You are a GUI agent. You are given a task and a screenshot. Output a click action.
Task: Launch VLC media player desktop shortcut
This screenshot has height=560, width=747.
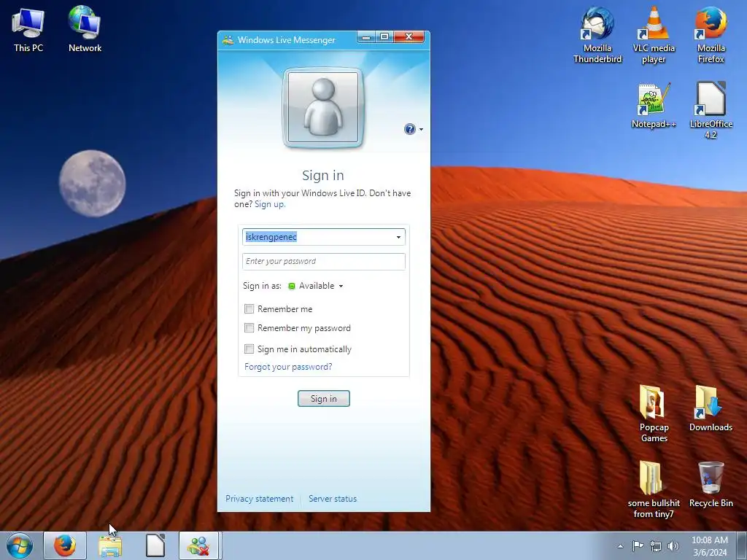pyautogui.click(x=654, y=34)
